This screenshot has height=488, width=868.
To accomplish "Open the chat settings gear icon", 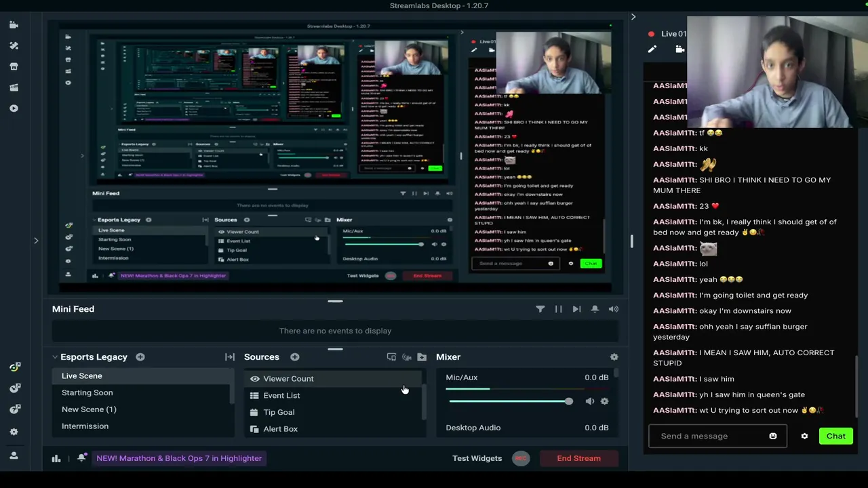I will coord(804,436).
